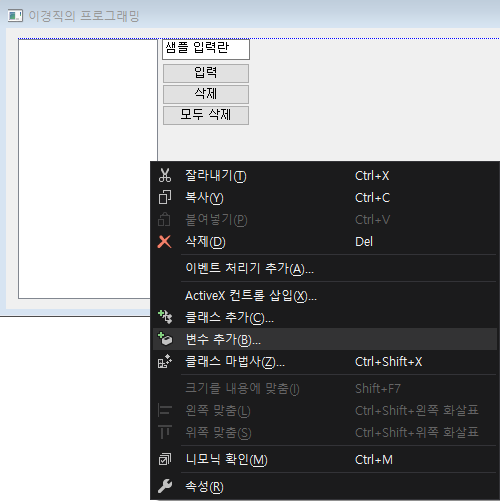500x501 pixels.
Task: Click the empty list box control
Action: click(x=88, y=169)
